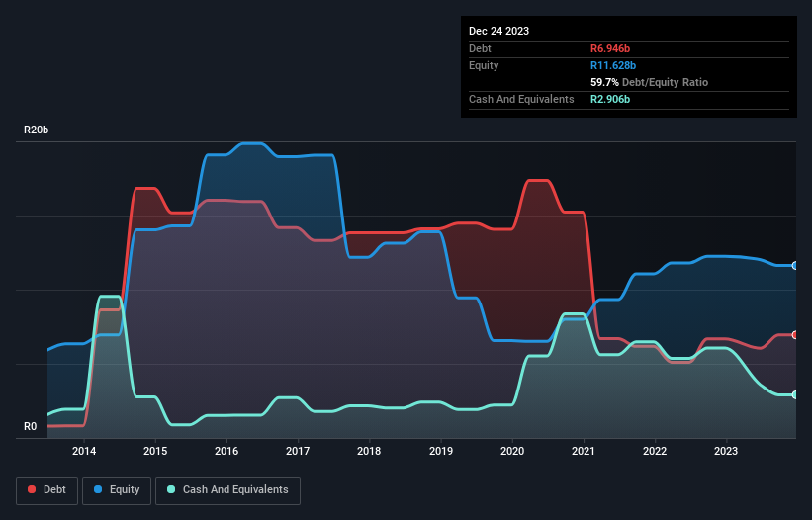Toggle the Debt legend button

pyautogui.click(x=47, y=490)
